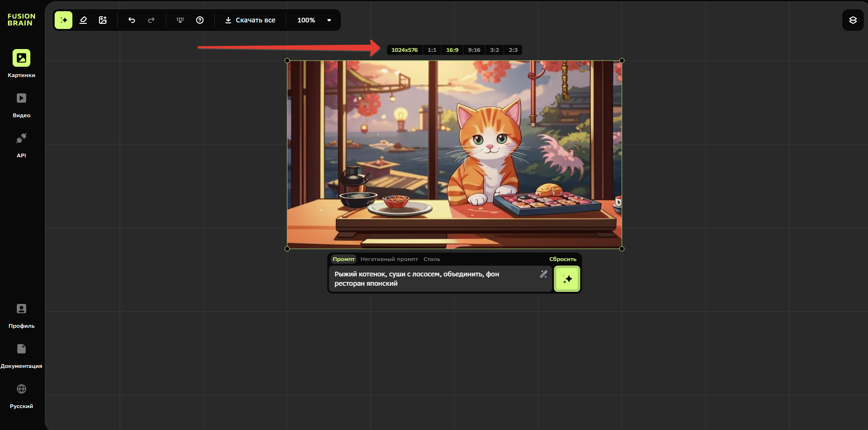The height and width of the screenshot is (430, 868).
Task: Click the 1024x576 resolution selector
Action: point(404,50)
